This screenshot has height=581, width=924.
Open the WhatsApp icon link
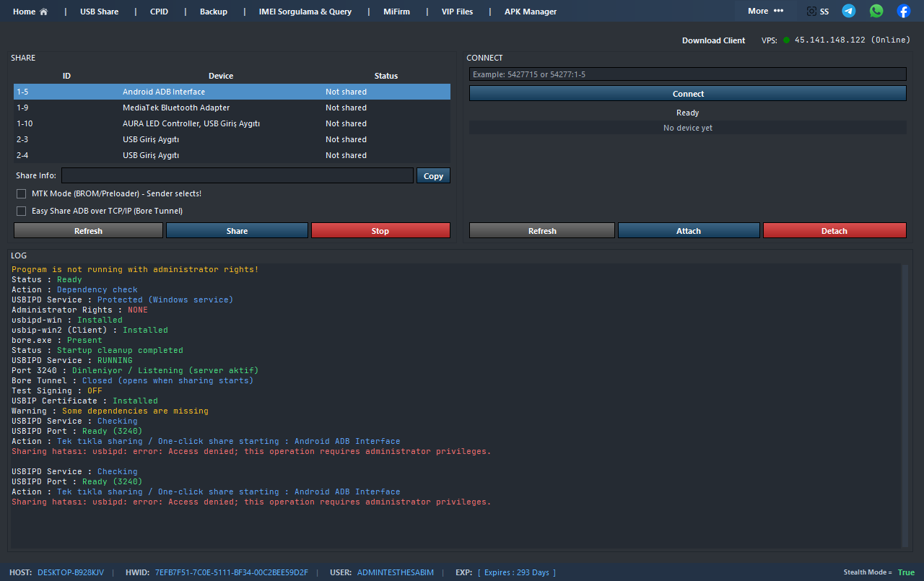[876, 11]
